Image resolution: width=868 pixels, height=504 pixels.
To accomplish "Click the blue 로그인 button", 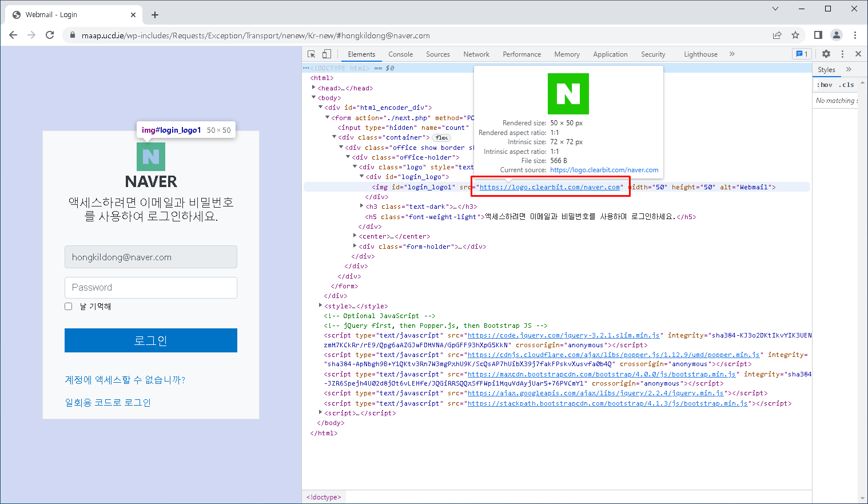I will (151, 340).
